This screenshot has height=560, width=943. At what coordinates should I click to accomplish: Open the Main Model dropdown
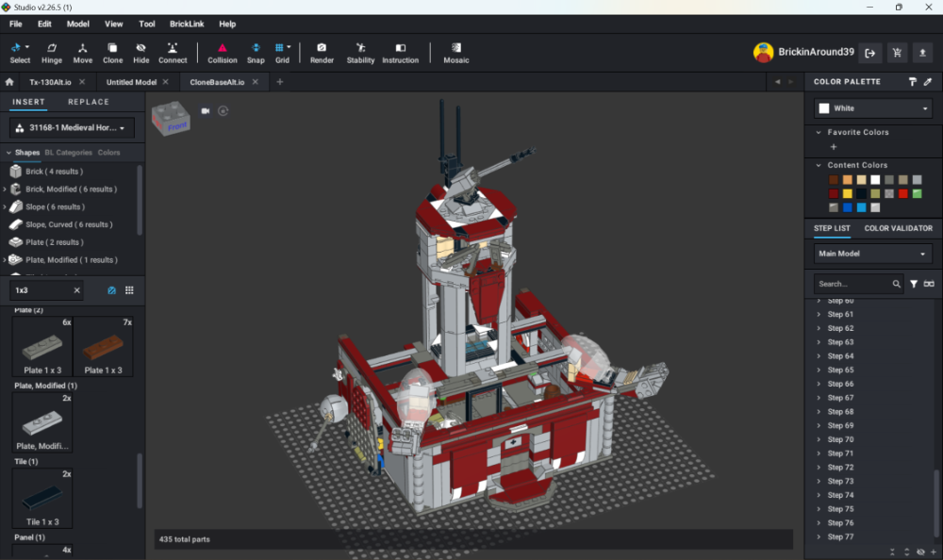coord(872,254)
